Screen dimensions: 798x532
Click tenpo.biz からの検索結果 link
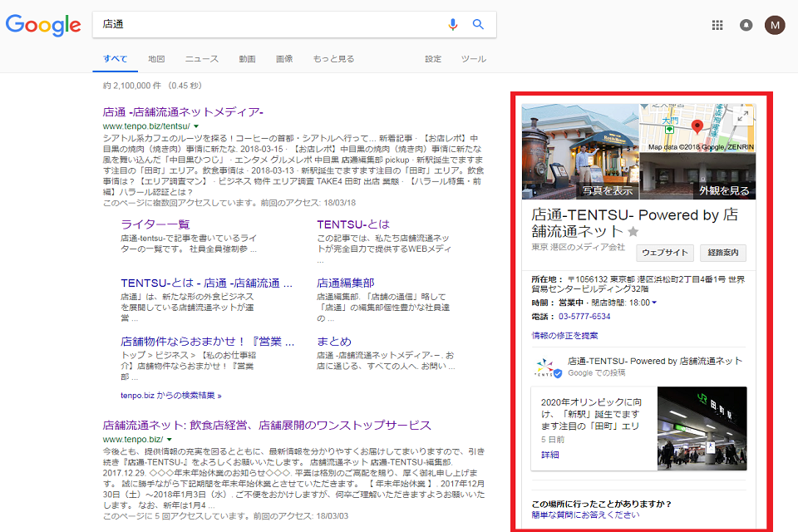pos(171,396)
